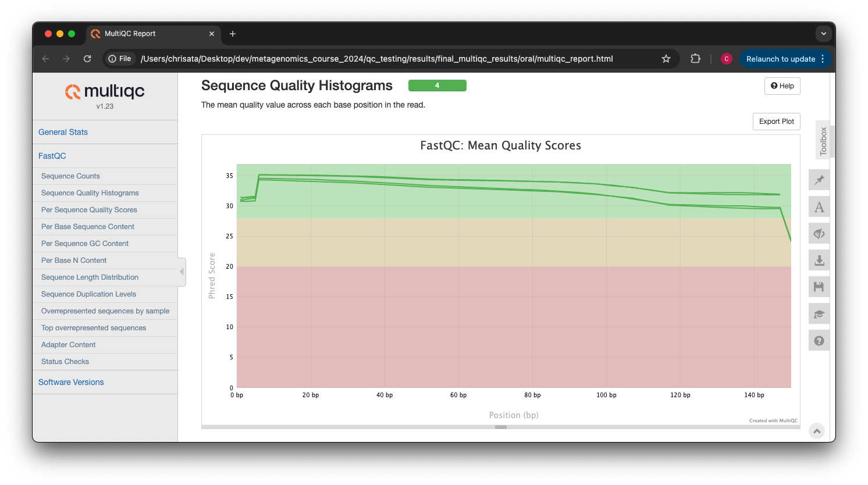The height and width of the screenshot is (485, 868).
Task: Go to Per Base Sequence Content section
Action: pyautogui.click(x=88, y=227)
